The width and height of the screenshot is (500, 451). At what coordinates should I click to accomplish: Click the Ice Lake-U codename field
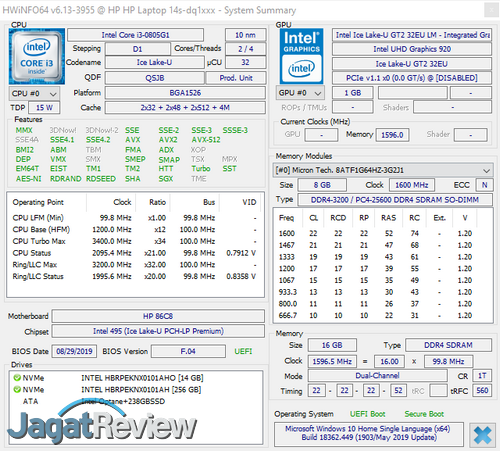pos(154,62)
